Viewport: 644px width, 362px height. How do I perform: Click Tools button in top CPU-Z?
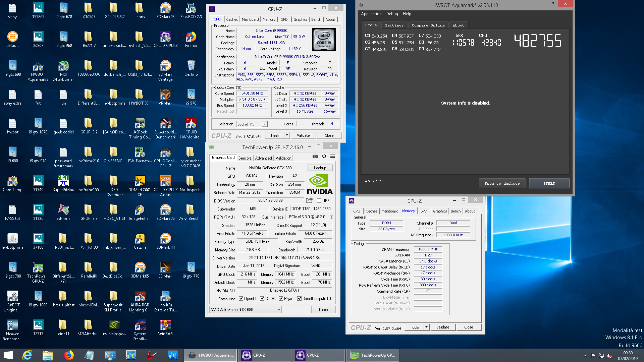click(275, 135)
